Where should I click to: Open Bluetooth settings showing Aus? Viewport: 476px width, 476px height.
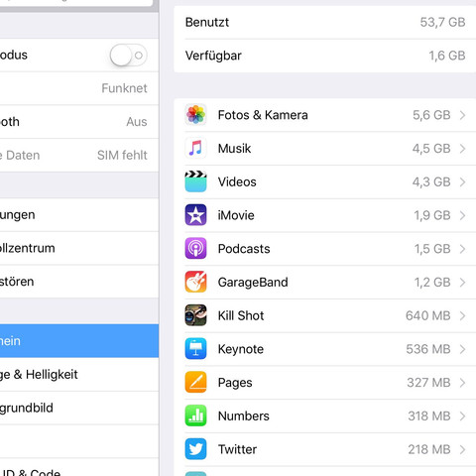point(79,122)
